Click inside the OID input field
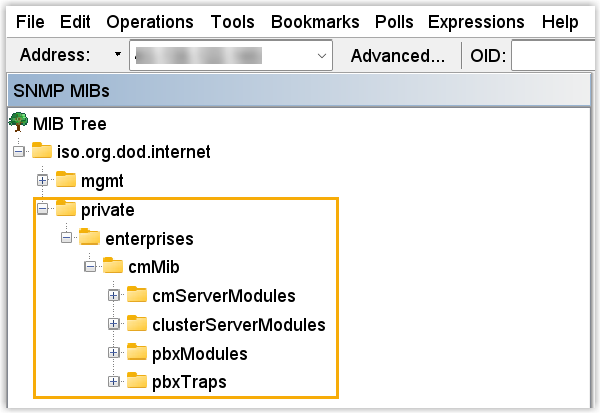Viewport: 601px width, 414px height. pyautogui.click(x=553, y=56)
